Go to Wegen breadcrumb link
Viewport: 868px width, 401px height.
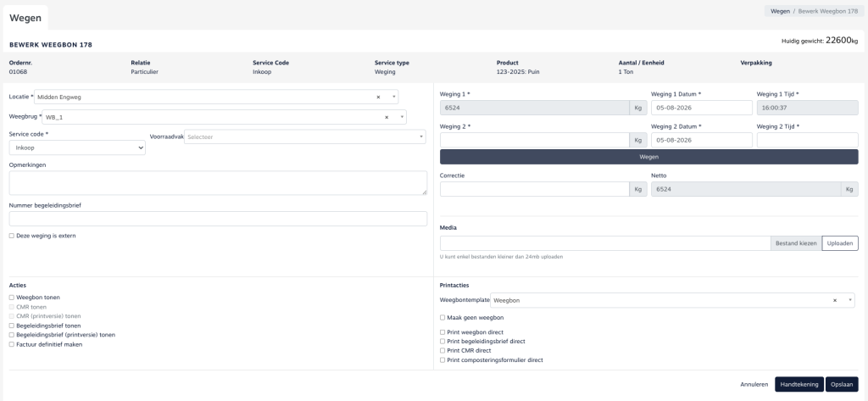pos(781,11)
